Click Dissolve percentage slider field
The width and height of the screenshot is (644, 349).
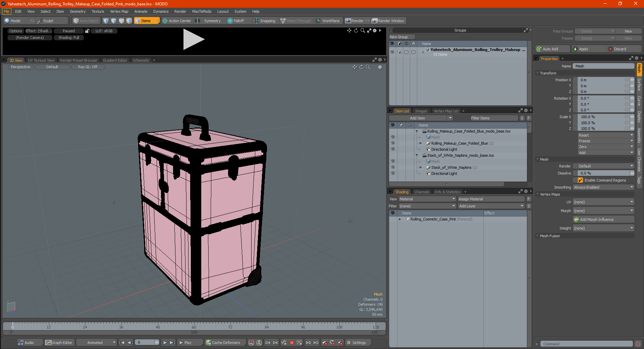pyautogui.click(x=603, y=173)
